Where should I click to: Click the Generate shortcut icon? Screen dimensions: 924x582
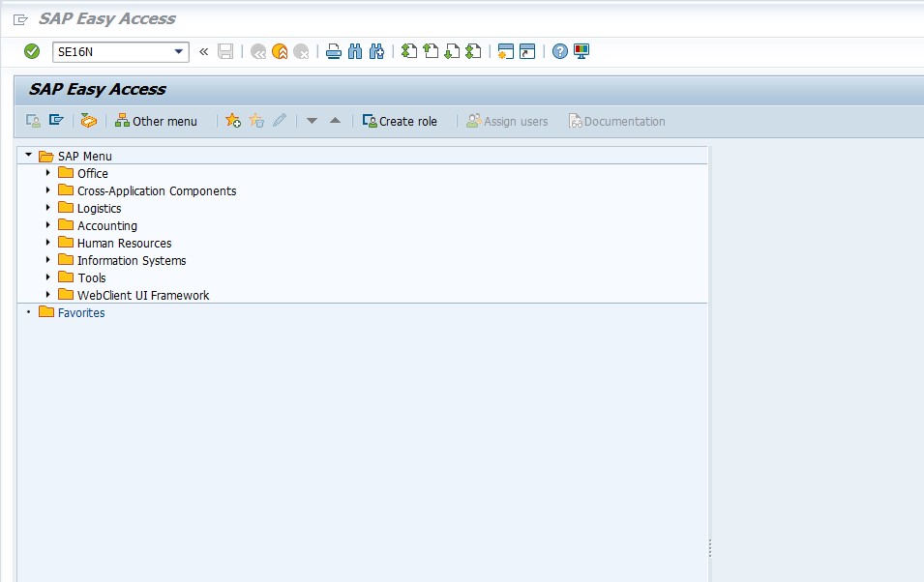click(527, 52)
